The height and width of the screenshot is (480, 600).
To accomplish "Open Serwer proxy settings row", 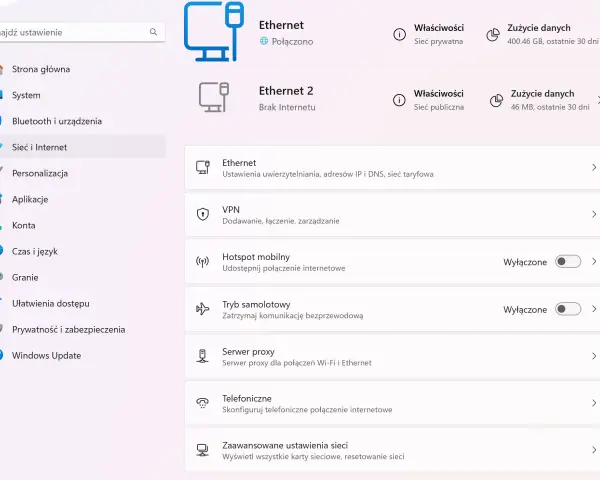I will (x=392, y=356).
